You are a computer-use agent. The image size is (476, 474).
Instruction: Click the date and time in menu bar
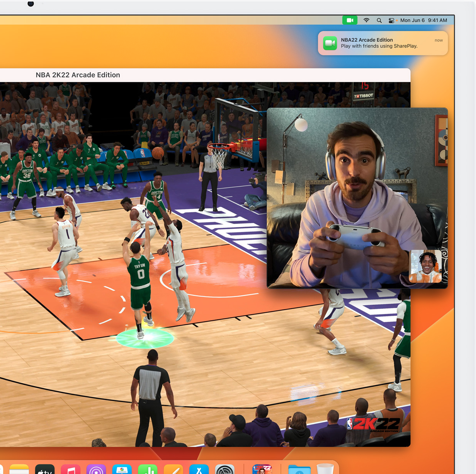[423, 20]
